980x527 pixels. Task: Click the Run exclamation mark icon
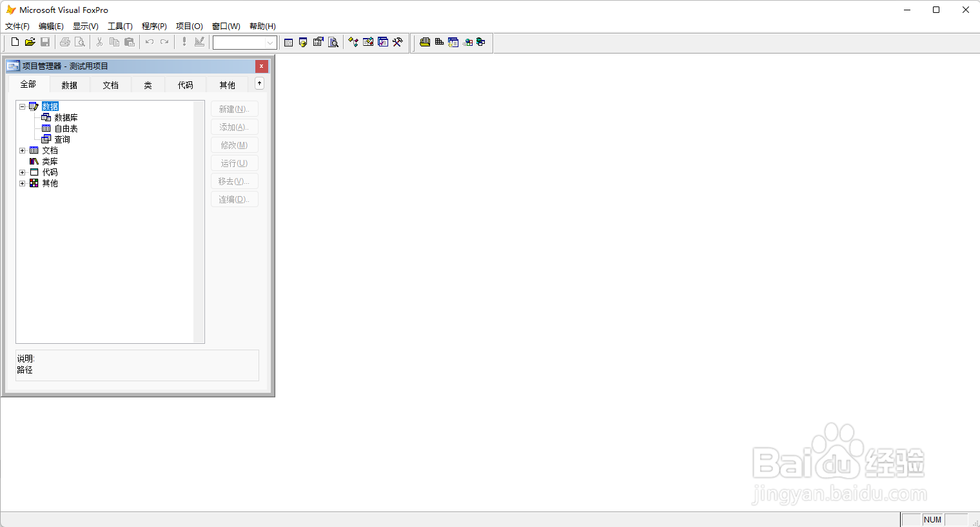tap(184, 42)
